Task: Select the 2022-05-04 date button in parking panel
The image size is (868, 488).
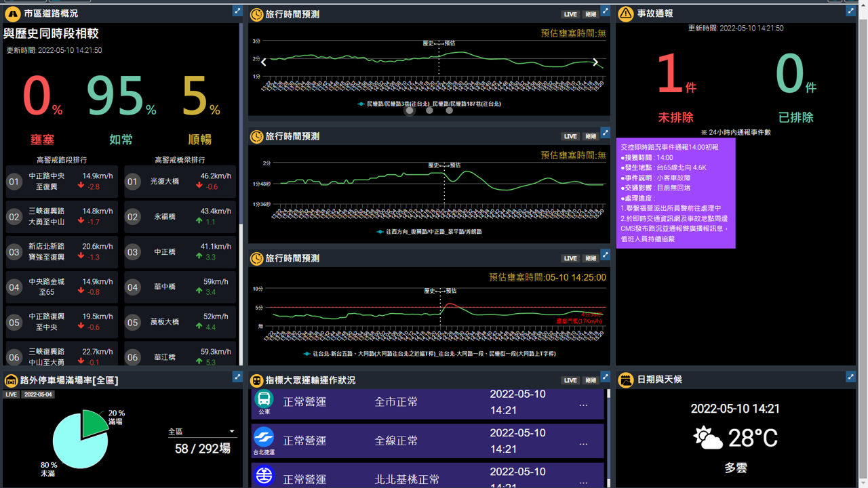Action: pyautogui.click(x=37, y=394)
